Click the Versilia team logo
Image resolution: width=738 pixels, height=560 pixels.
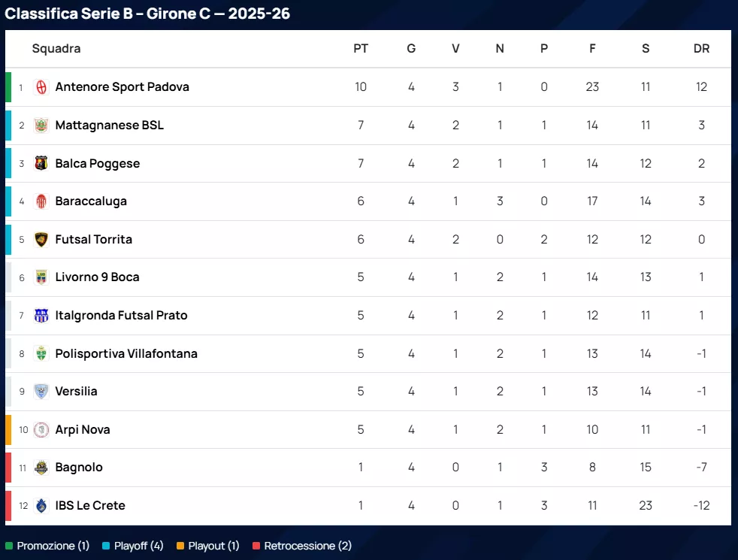41,392
